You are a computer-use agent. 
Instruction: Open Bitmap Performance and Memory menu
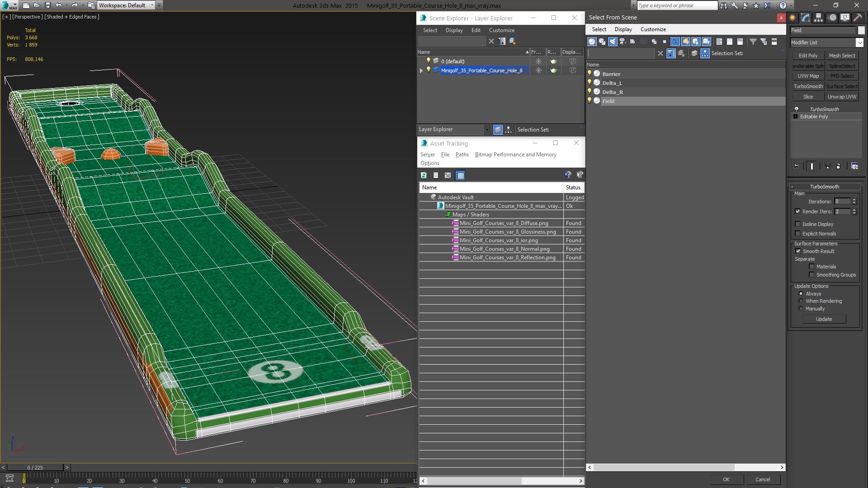pos(515,155)
